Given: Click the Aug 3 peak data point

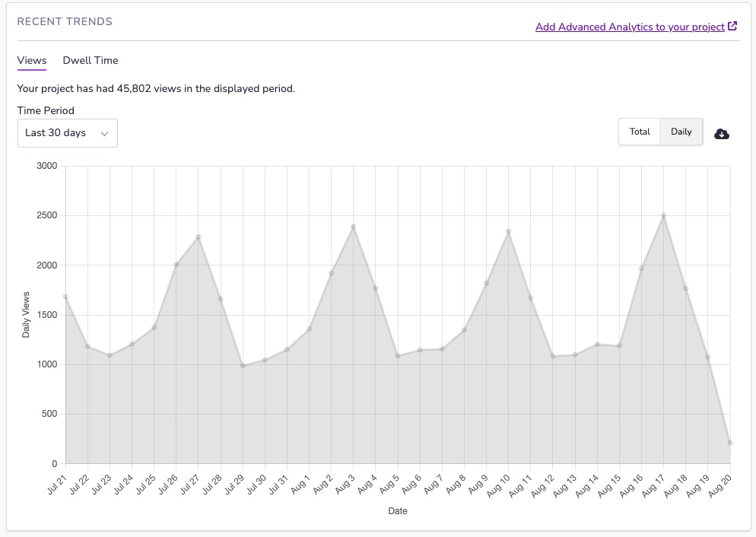Looking at the screenshot, I should point(354,227).
